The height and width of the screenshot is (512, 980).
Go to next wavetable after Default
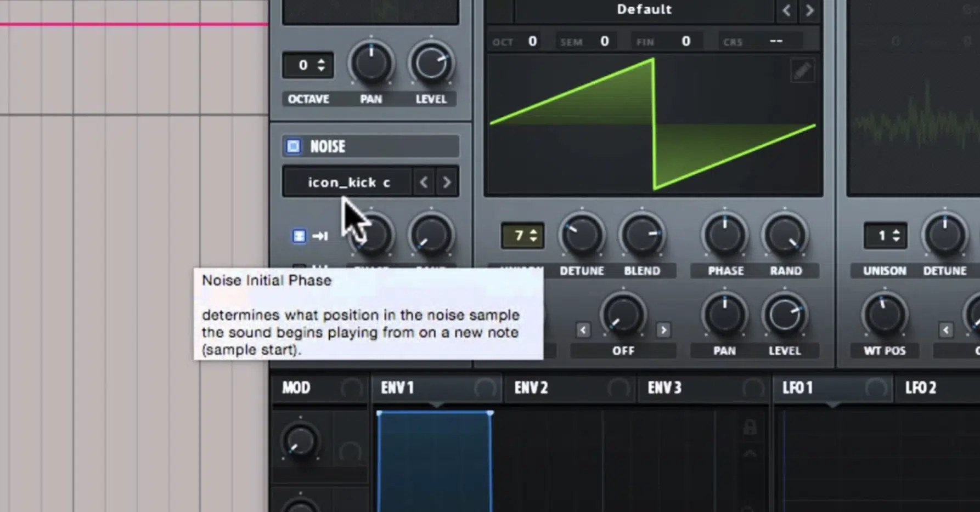tap(809, 10)
